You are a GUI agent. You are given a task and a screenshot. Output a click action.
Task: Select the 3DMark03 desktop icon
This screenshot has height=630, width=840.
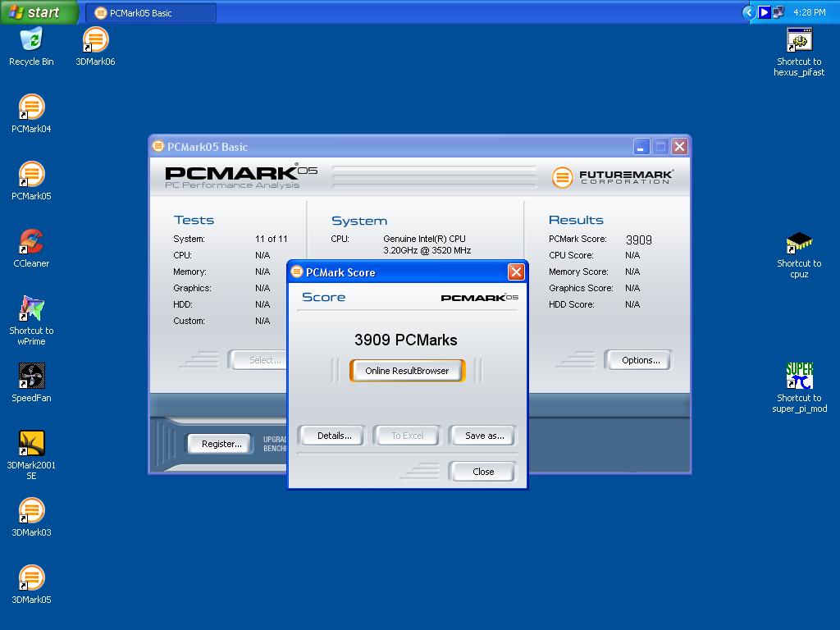pos(31,510)
